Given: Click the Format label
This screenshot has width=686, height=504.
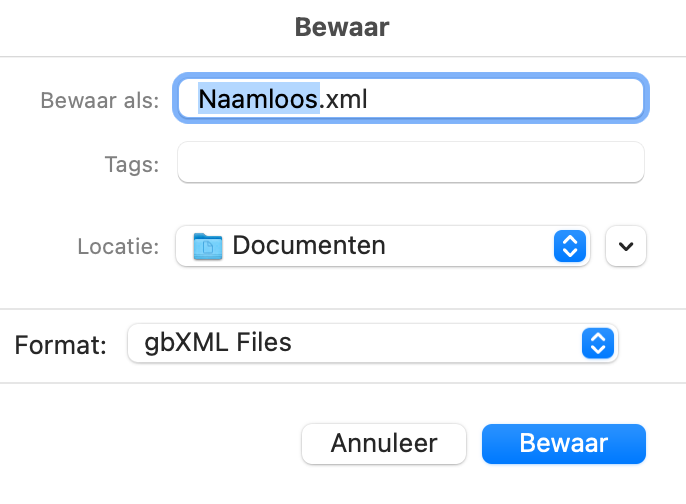Looking at the screenshot, I should (60, 345).
